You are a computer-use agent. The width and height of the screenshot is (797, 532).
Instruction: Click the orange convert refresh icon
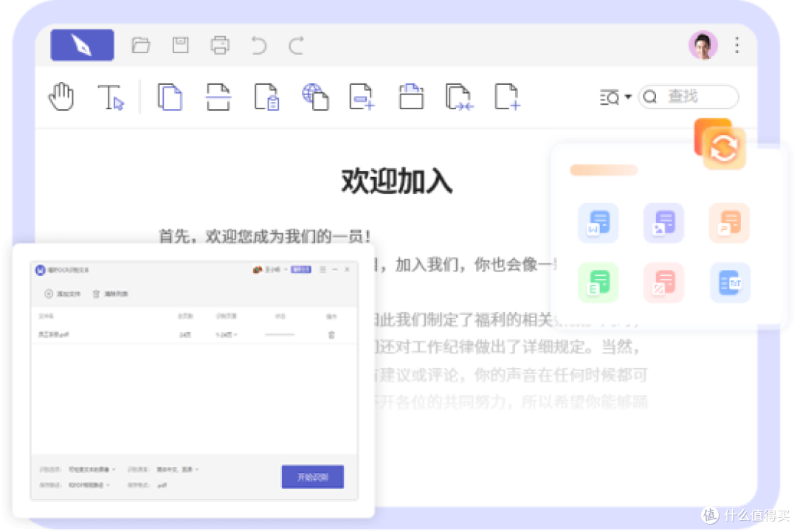point(724,148)
